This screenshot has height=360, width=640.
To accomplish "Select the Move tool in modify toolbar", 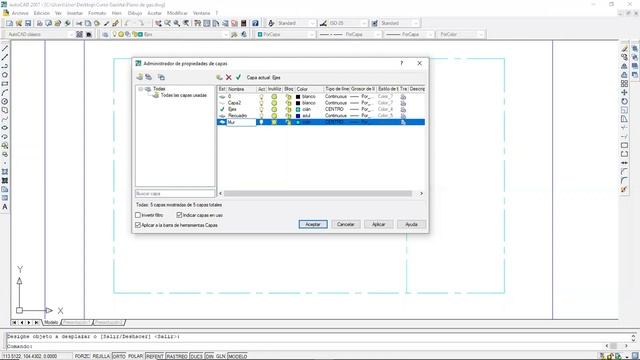I will coord(624,93).
